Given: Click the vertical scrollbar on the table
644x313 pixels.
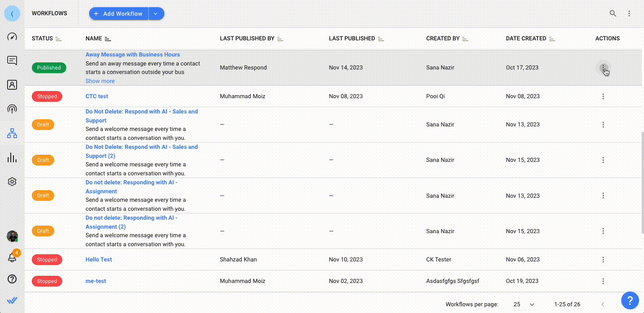Looking at the screenshot, I should [x=641, y=179].
